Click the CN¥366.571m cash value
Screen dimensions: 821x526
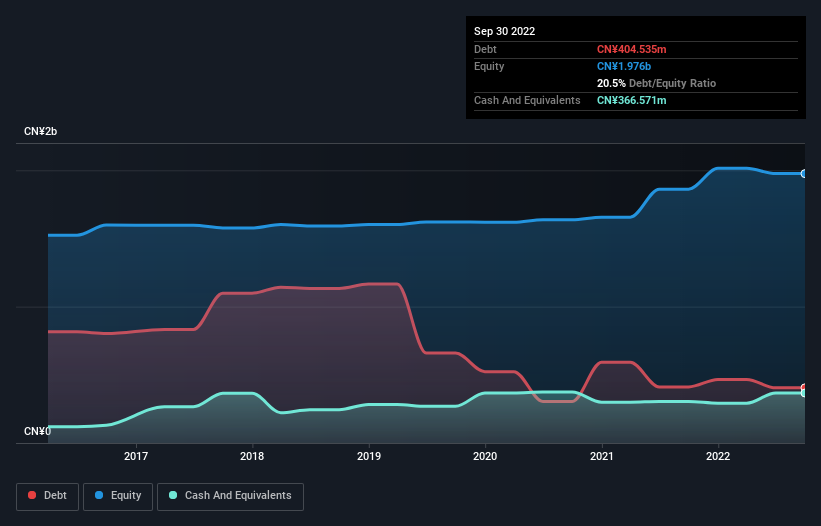(631, 100)
